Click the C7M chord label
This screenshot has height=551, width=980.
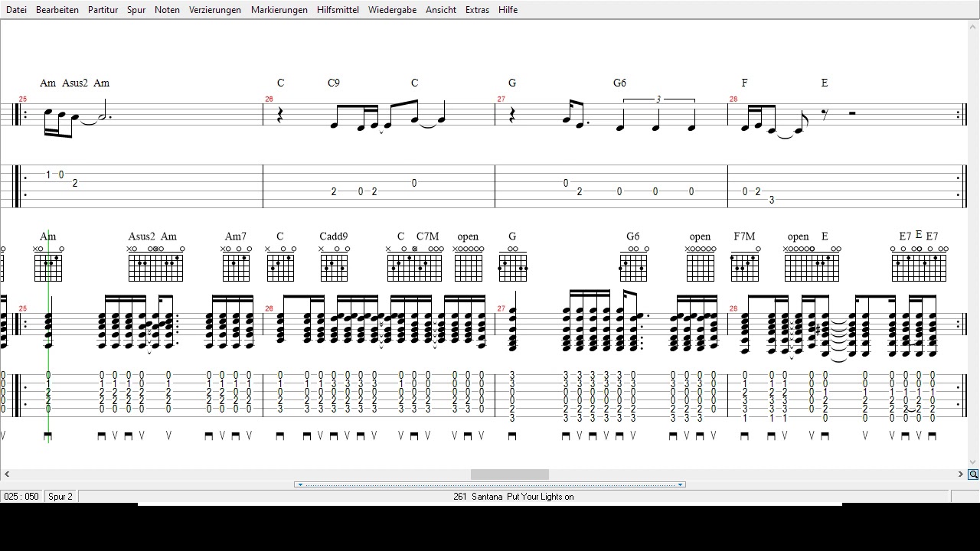(x=428, y=236)
